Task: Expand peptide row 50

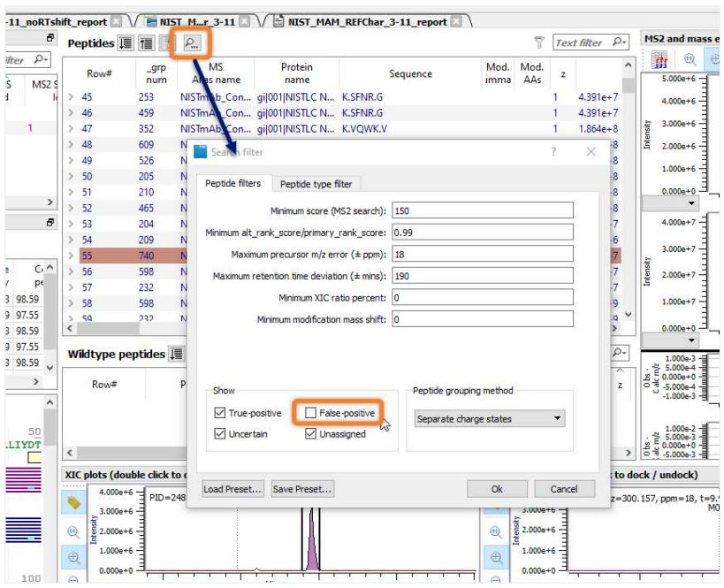Action: pyautogui.click(x=71, y=176)
